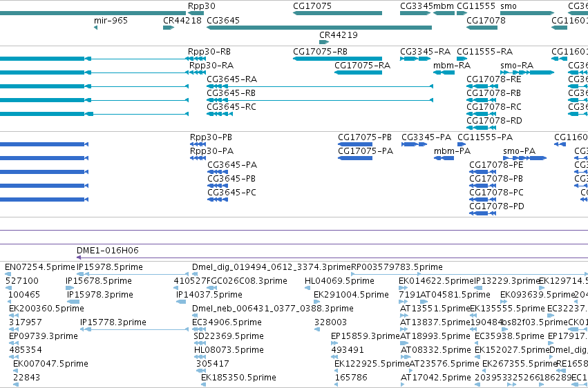Image resolution: width=588 pixels, height=388 pixels.
Task: Select EST EP09739.3prime
Action: pos(44,337)
